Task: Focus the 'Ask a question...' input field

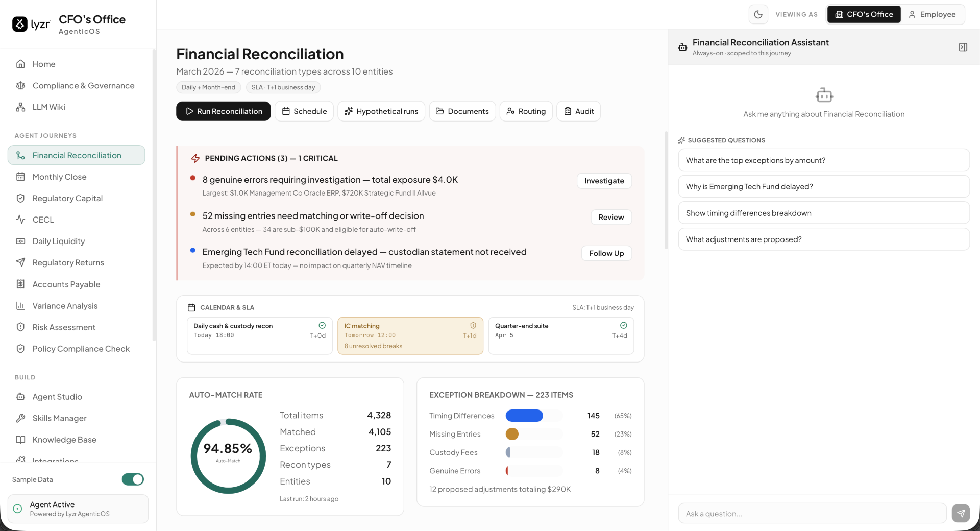Action: point(812,513)
